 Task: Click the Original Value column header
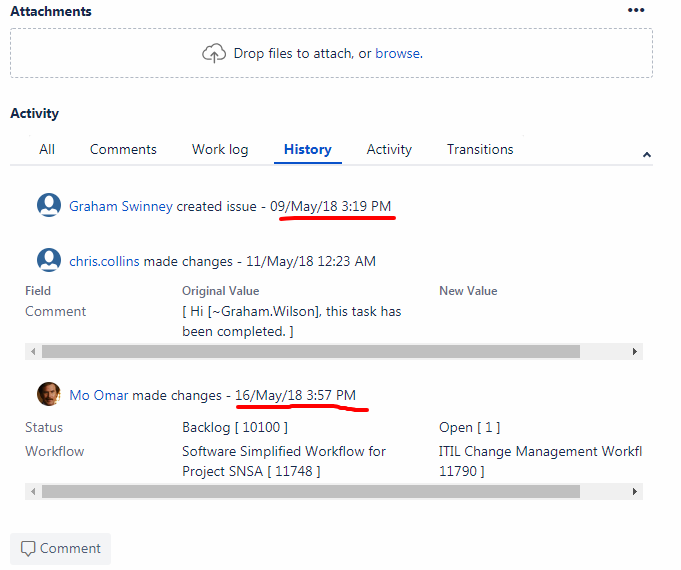pos(221,291)
